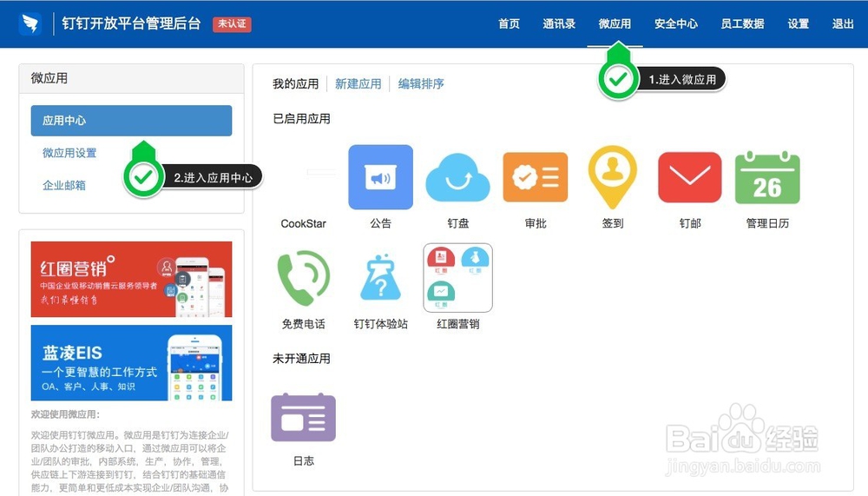The width and height of the screenshot is (868, 496).
Task: Open 安全中心 in top navigation
Action: (x=676, y=23)
